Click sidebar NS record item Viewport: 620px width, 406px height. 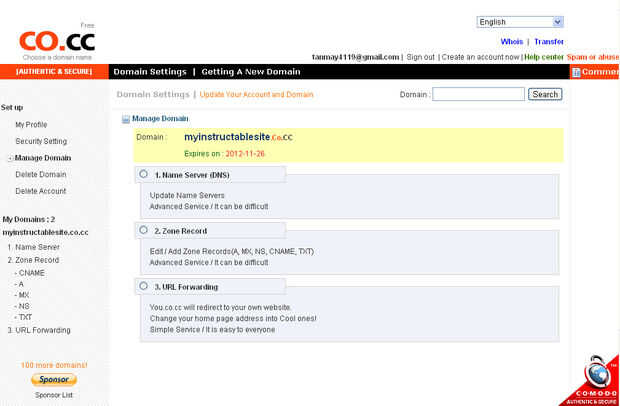pos(22,306)
